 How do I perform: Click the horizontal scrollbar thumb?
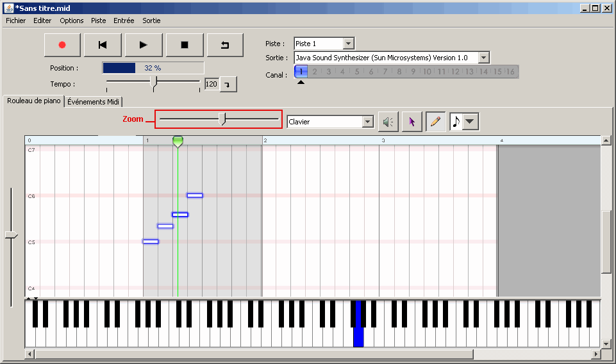254,354
